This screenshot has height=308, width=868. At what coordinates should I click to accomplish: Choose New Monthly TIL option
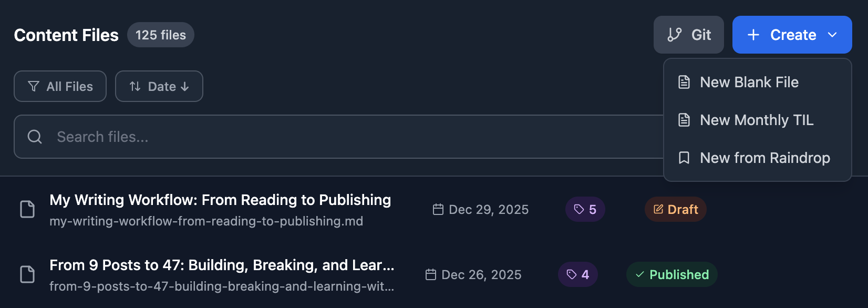[x=757, y=120]
